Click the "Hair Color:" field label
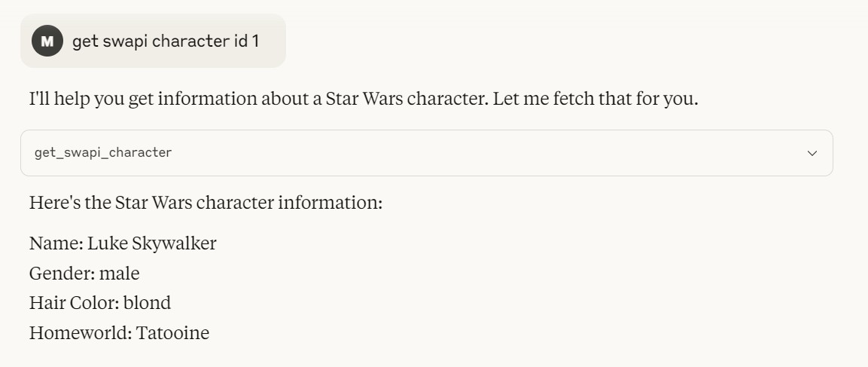This screenshot has width=868, height=367. point(75,303)
